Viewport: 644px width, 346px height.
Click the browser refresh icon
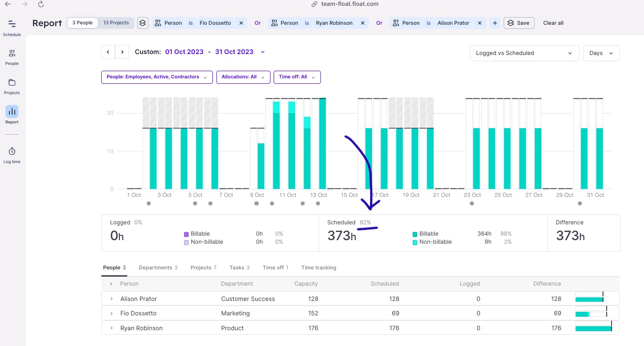point(41,5)
